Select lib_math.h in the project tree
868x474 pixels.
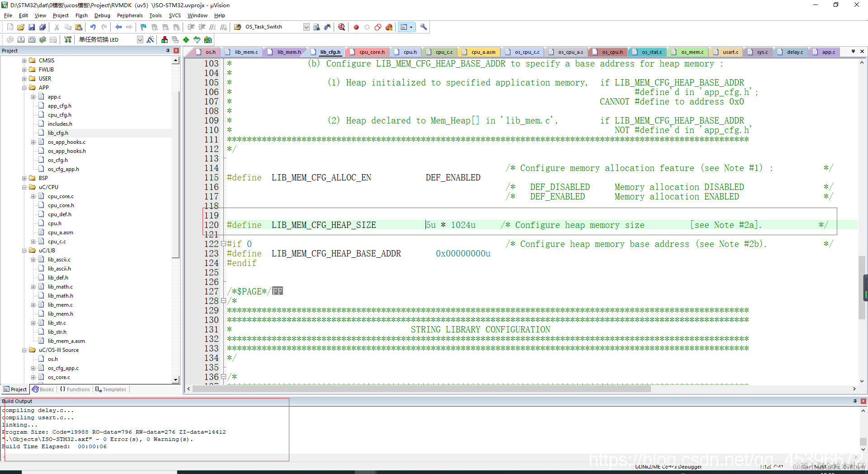pos(61,296)
